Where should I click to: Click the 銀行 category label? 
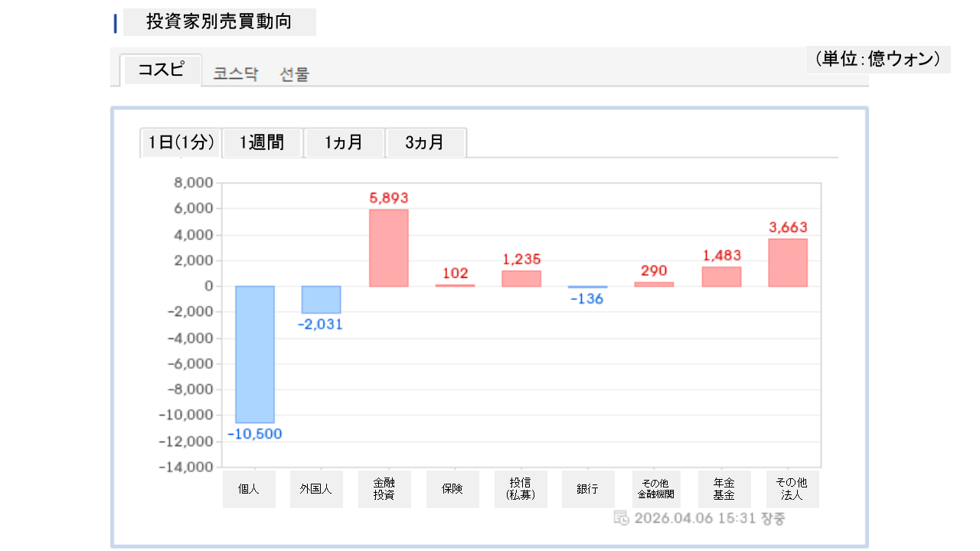[588, 489]
